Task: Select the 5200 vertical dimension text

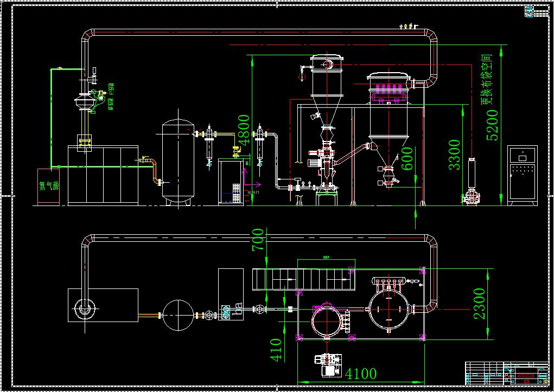Action: pos(492,125)
